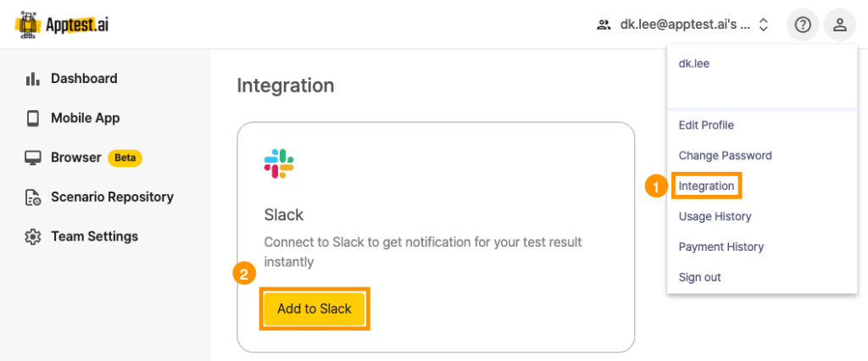
Task: Click the Scenario Repository document icon
Action: [33, 197]
